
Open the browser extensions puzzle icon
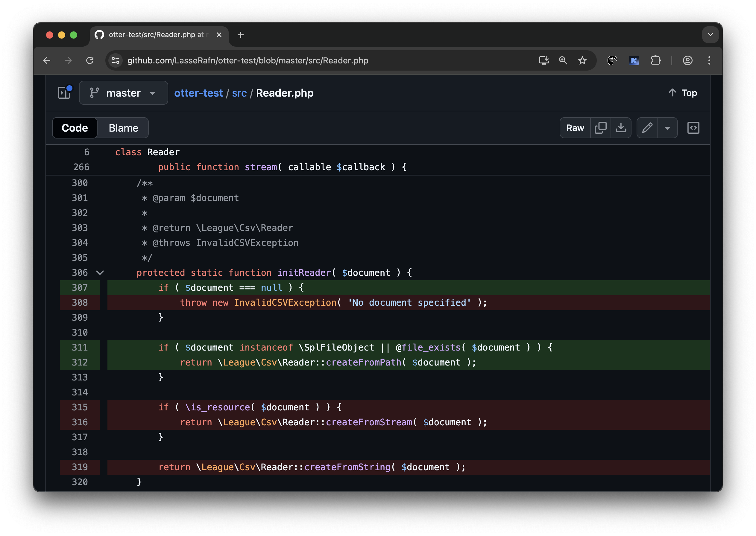point(656,60)
